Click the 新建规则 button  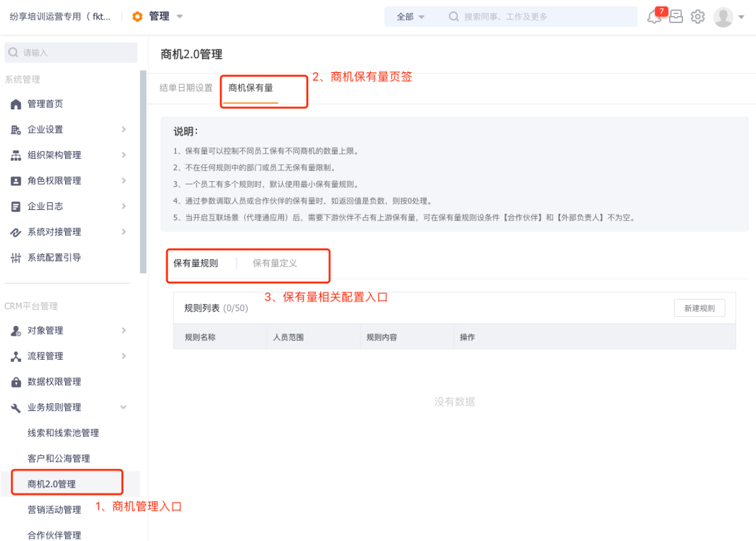pos(699,308)
